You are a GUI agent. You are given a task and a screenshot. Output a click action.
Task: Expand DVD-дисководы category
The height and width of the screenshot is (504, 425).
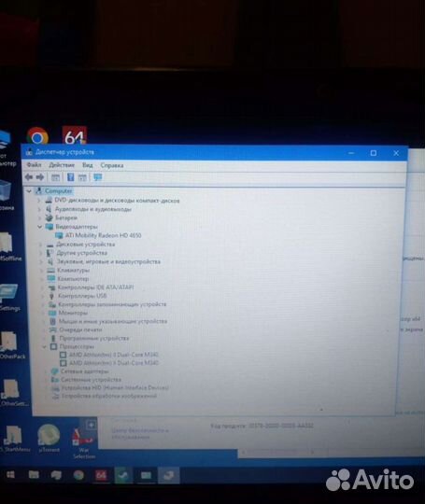pos(39,201)
